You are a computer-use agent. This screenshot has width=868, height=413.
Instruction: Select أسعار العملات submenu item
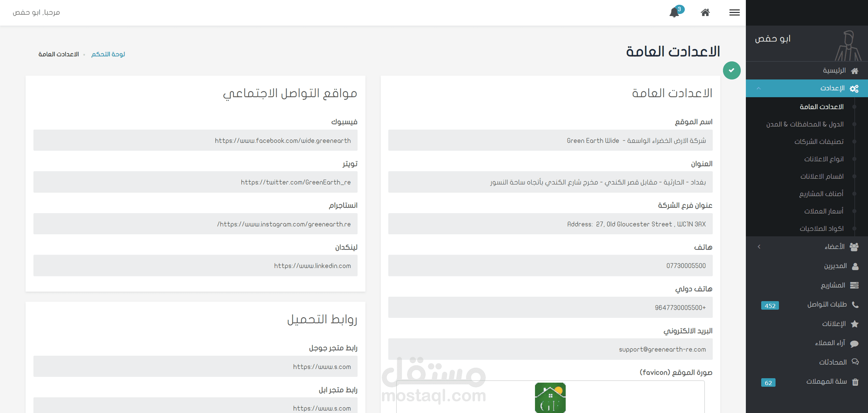pyautogui.click(x=824, y=211)
